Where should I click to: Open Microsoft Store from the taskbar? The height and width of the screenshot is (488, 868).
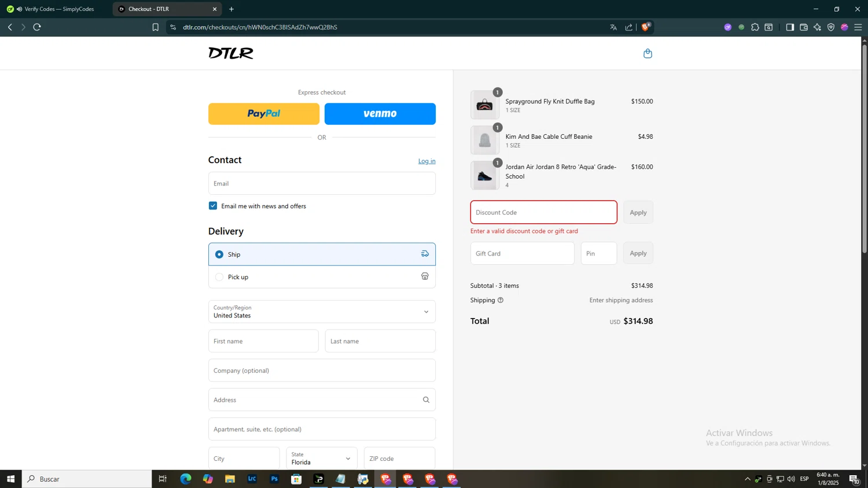[x=296, y=479]
